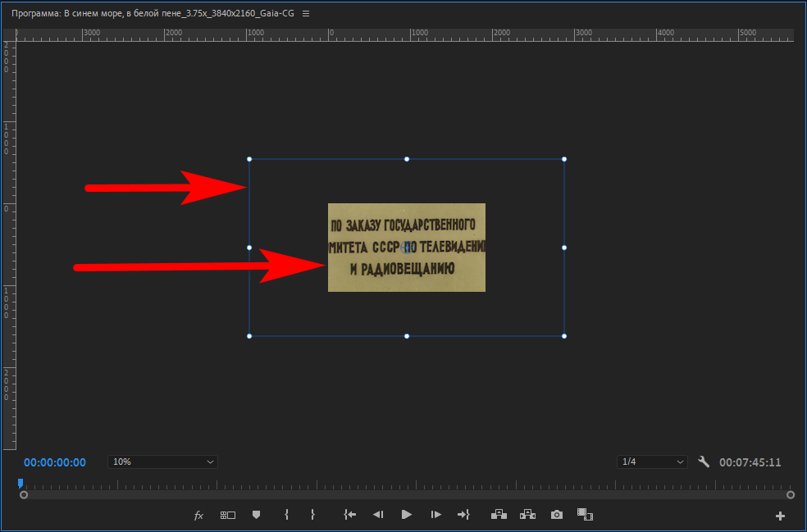Step forward one frame
This screenshot has width=807, height=532.
(x=436, y=515)
